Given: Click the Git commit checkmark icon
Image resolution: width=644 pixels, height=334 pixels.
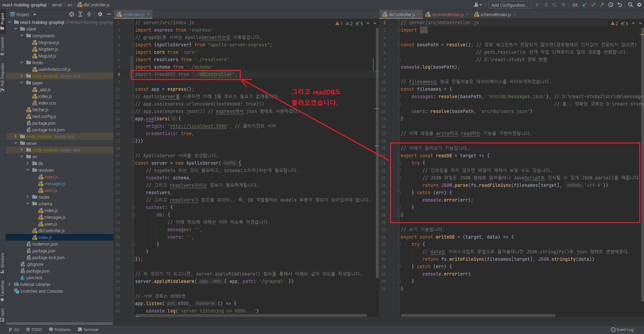Looking at the screenshot, I should click(593, 5).
